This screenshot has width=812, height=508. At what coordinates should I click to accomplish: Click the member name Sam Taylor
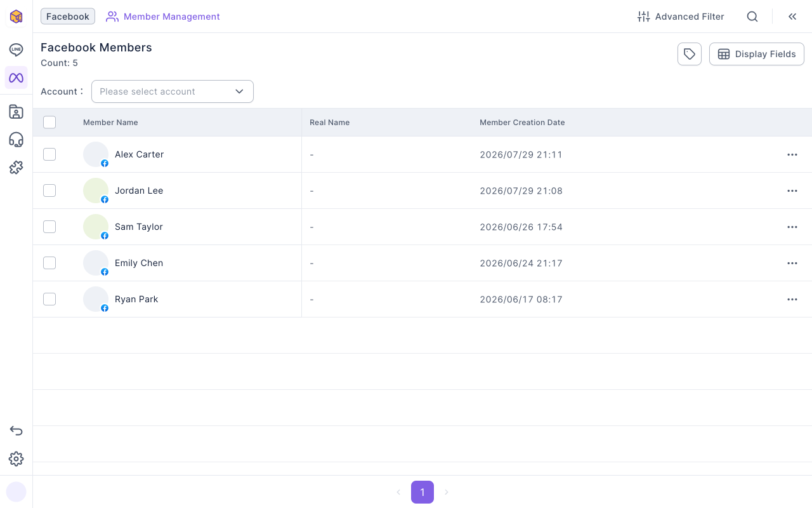pyautogui.click(x=139, y=227)
